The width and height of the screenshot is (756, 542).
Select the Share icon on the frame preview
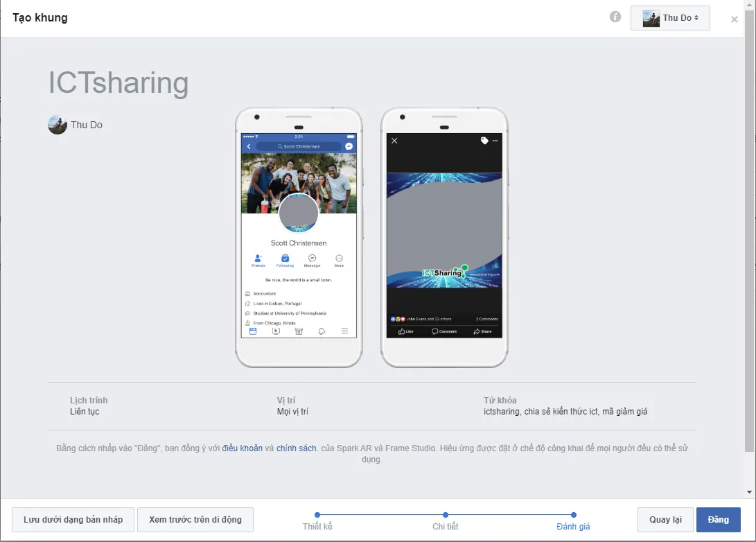(477, 331)
